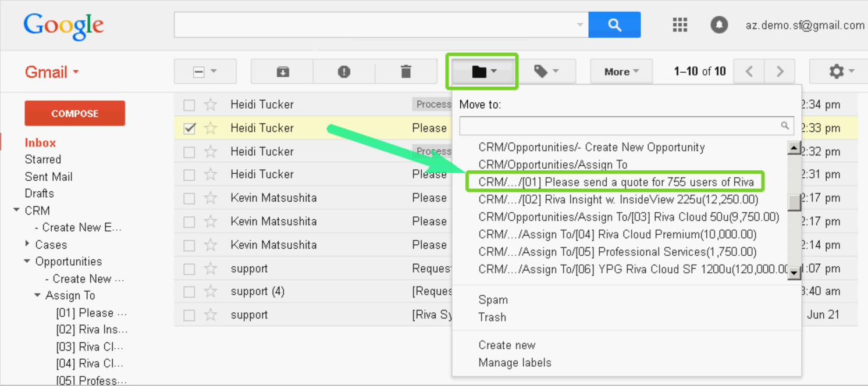
Task: Click the Report spam icon
Action: click(344, 72)
